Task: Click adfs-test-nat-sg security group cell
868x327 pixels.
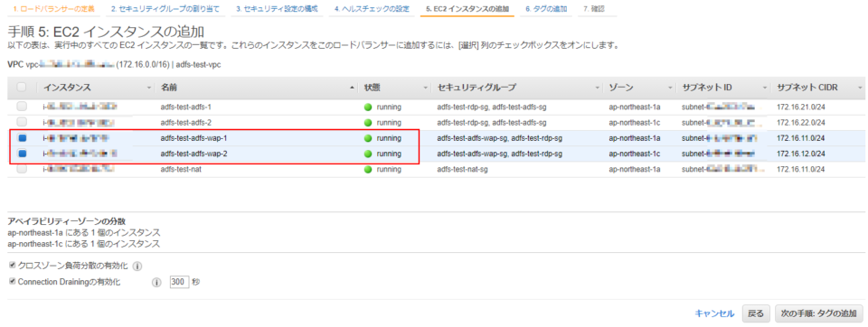Action: (464, 169)
